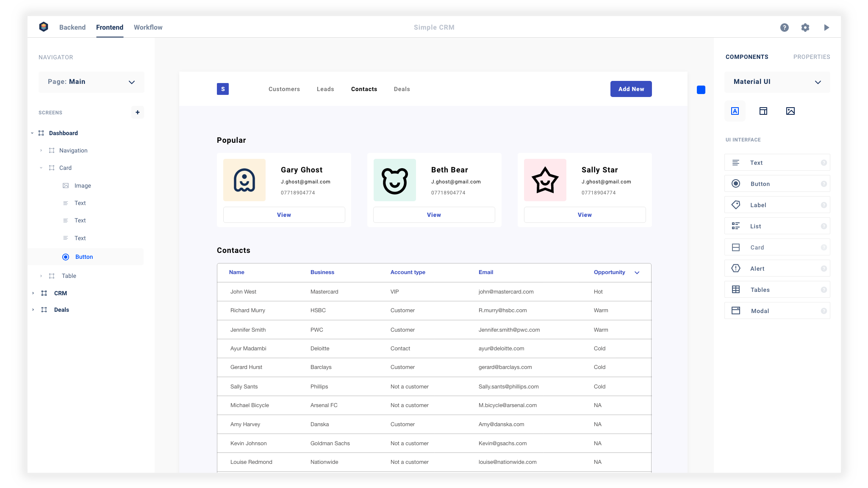Select the text components category icon
868x488 pixels.
(x=735, y=111)
